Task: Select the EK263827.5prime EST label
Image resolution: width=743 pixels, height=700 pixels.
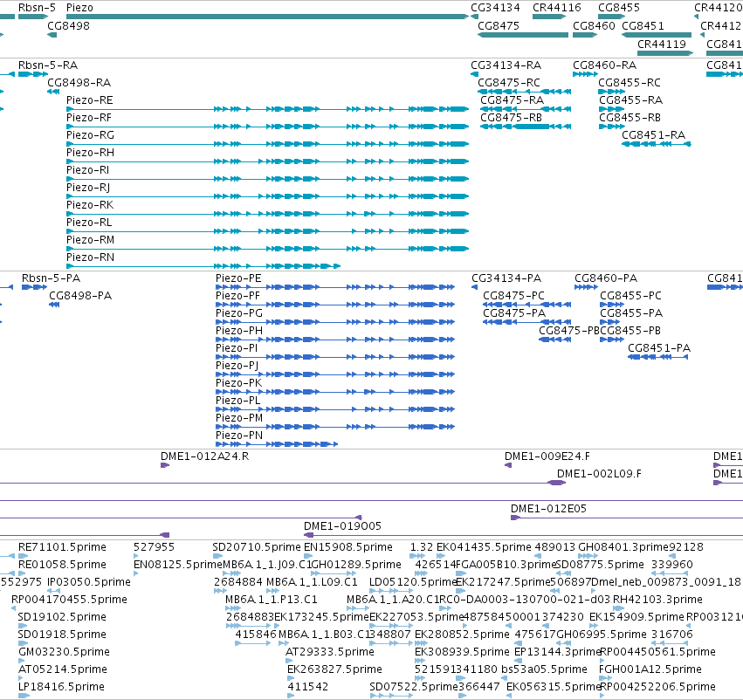Action: coord(334,669)
